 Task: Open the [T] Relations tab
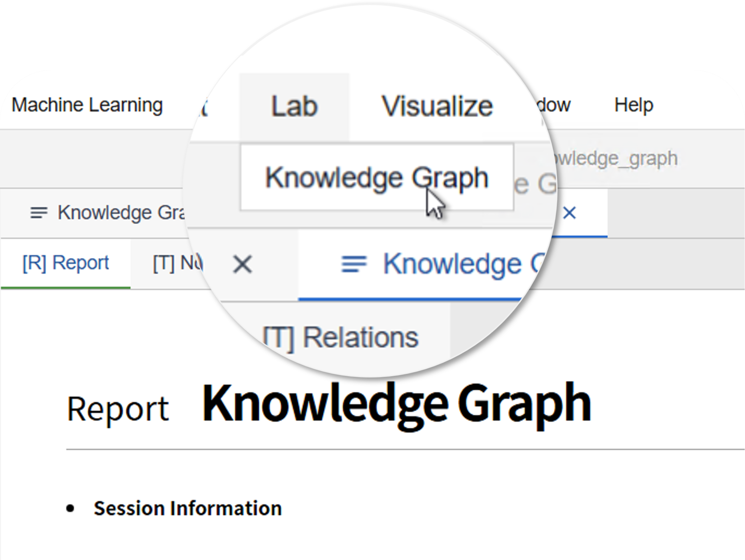[x=340, y=337]
